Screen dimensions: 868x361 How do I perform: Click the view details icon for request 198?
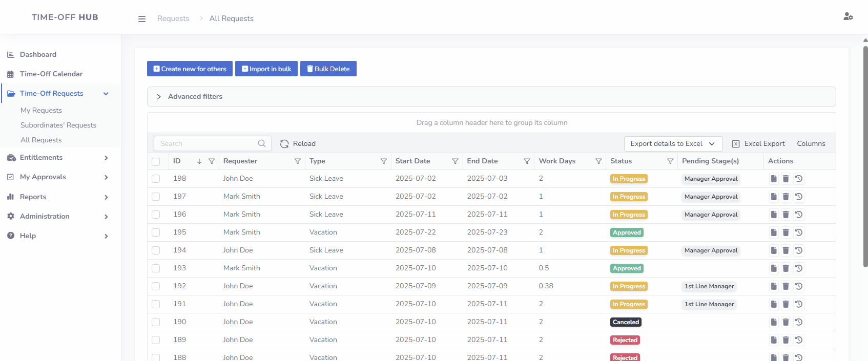coord(774,179)
